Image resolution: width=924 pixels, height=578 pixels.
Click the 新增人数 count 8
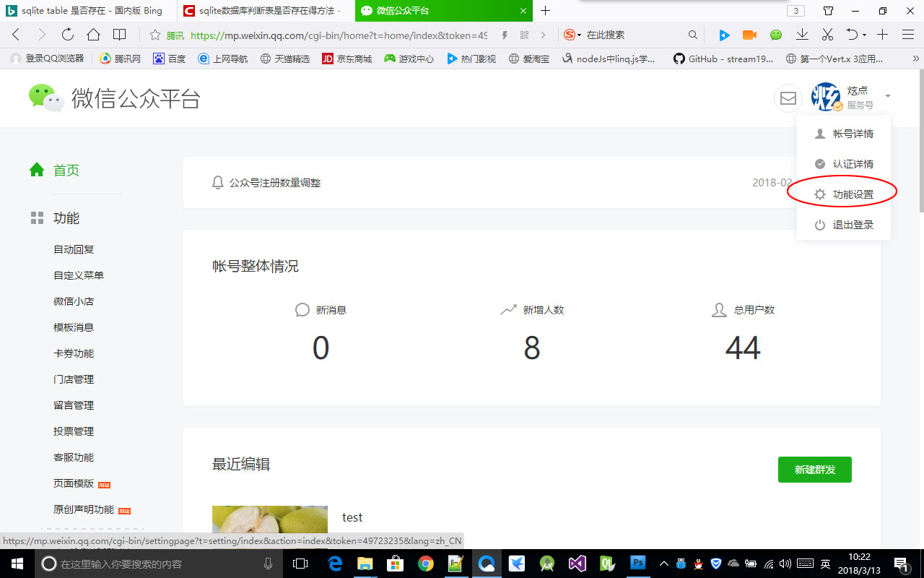click(x=532, y=348)
